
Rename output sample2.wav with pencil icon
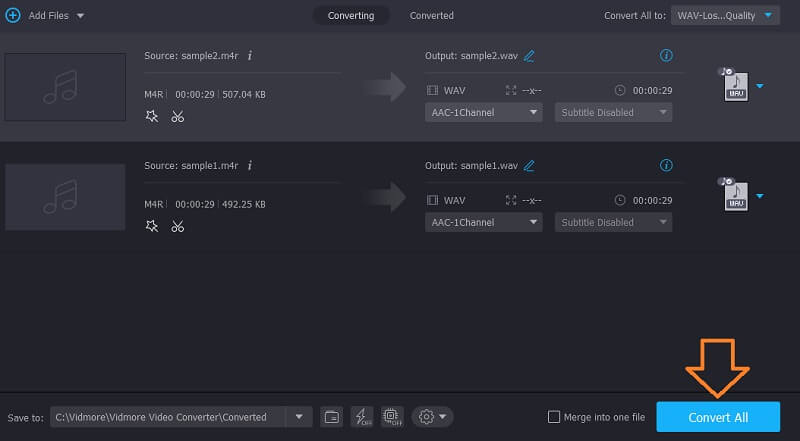point(529,56)
